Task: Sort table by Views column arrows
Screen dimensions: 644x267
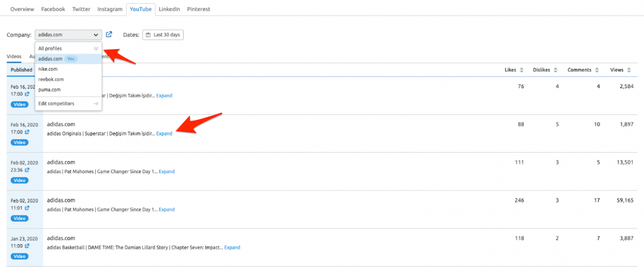Action: 629,70
